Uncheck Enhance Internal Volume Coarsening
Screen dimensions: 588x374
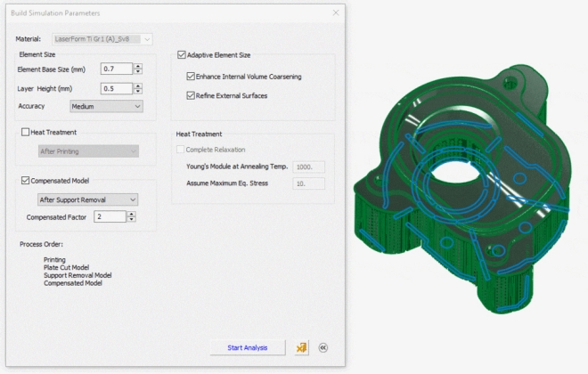[191, 77]
